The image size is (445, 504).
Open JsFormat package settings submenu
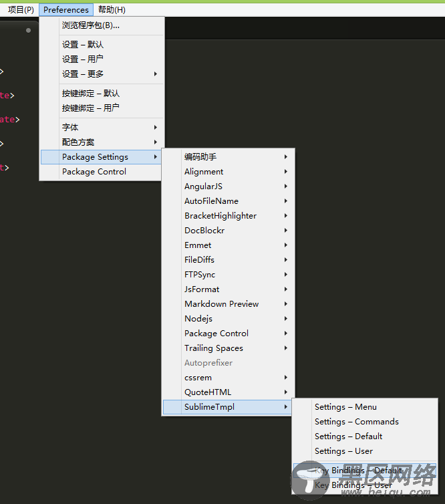(x=228, y=289)
